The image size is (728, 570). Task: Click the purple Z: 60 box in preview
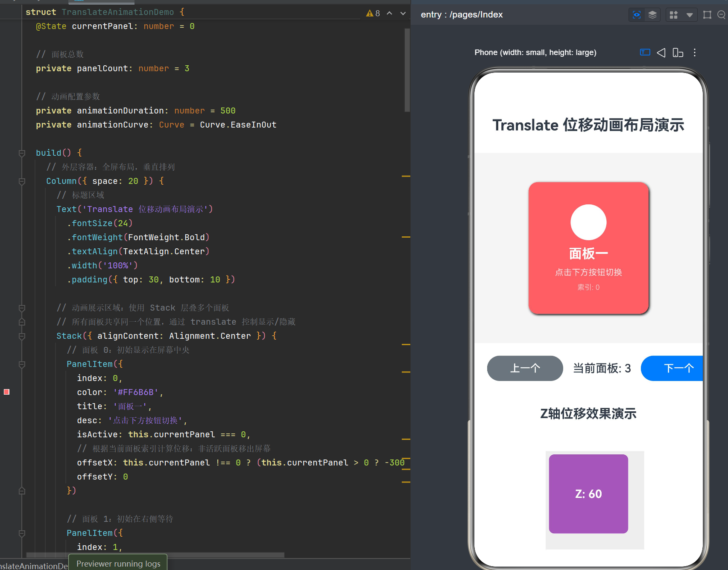click(588, 494)
